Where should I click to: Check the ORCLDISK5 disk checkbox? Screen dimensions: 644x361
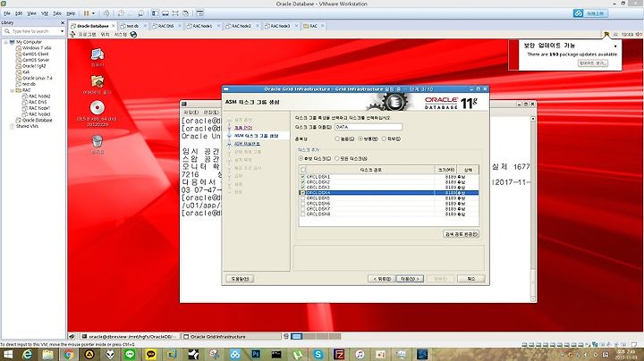click(302, 198)
